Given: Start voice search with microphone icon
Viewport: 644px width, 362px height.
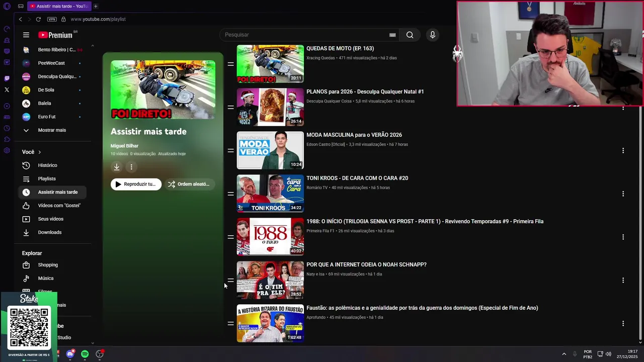Looking at the screenshot, I should pyautogui.click(x=432, y=35).
